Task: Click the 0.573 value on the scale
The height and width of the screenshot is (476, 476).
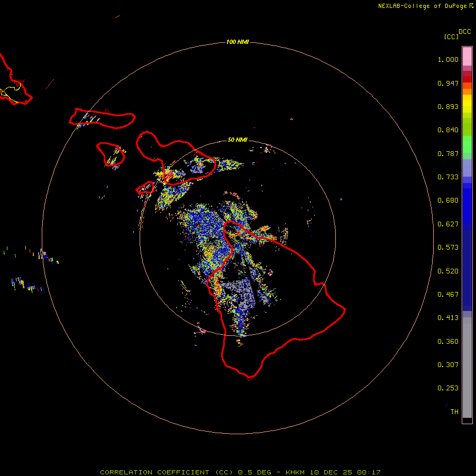Action: [448, 248]
